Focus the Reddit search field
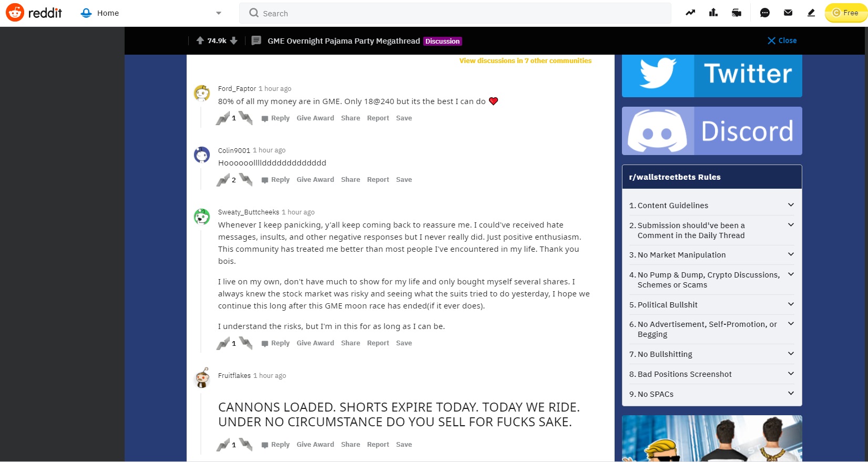This screenshot has width=868, height=462. point(455,13)
